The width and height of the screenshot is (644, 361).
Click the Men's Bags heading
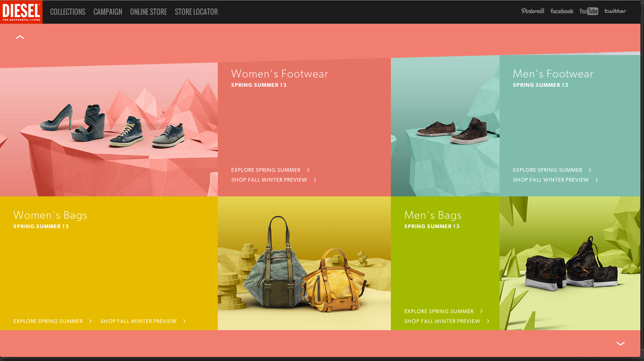point(433,215)
